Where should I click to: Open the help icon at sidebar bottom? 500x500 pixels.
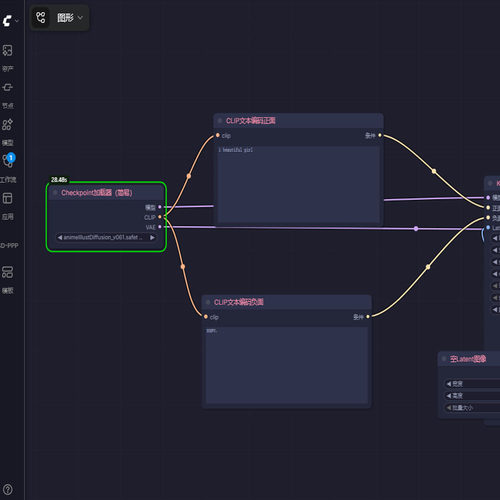click(x=7, y=489)
